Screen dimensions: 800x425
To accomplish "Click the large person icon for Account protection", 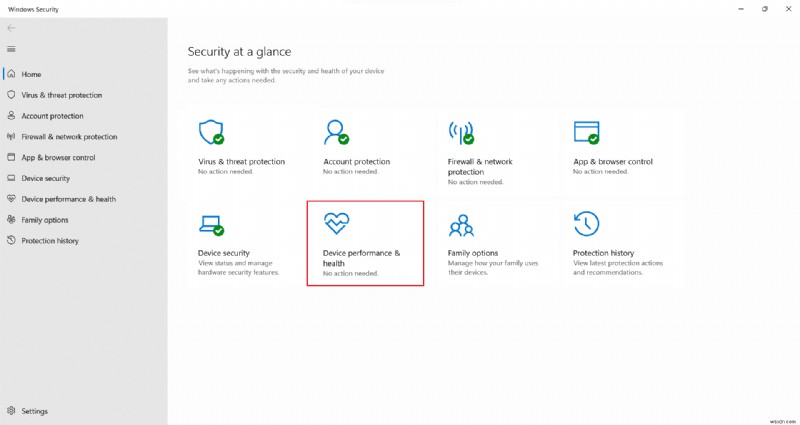I will coord(336,132).
